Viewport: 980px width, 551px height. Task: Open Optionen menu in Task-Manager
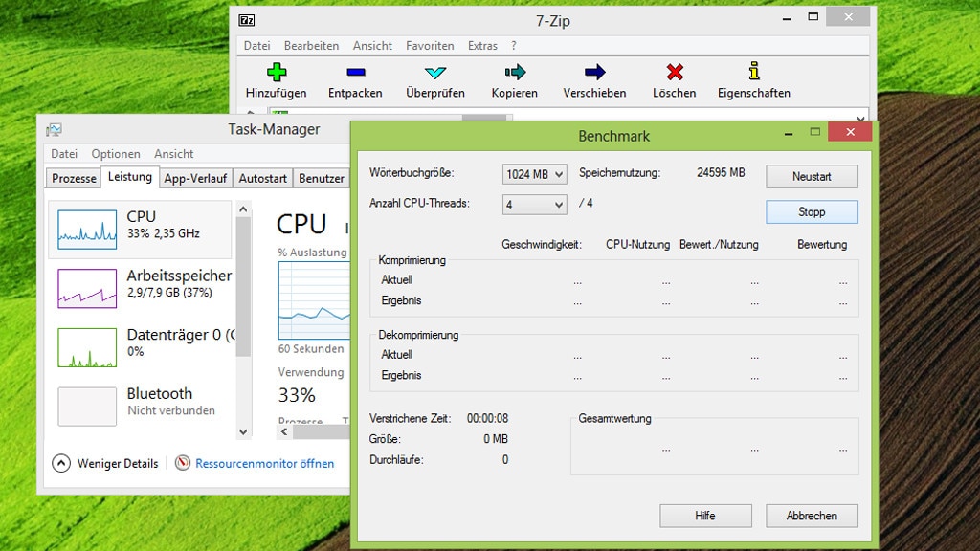116,154
